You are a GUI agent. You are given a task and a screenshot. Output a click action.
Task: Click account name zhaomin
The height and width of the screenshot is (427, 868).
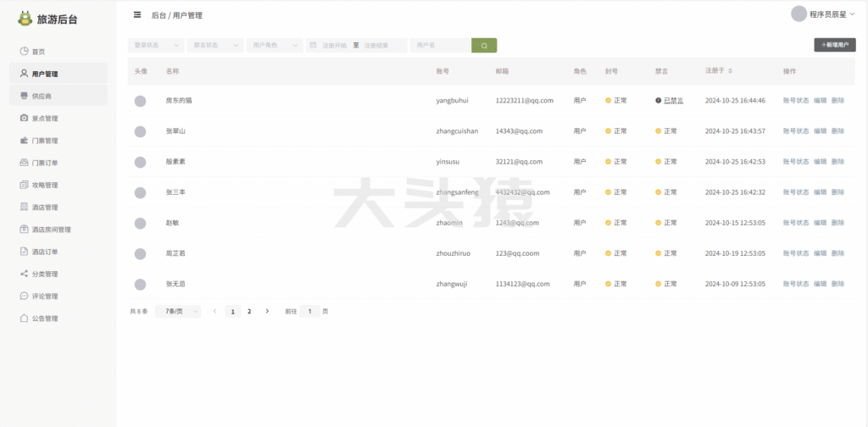449,222
